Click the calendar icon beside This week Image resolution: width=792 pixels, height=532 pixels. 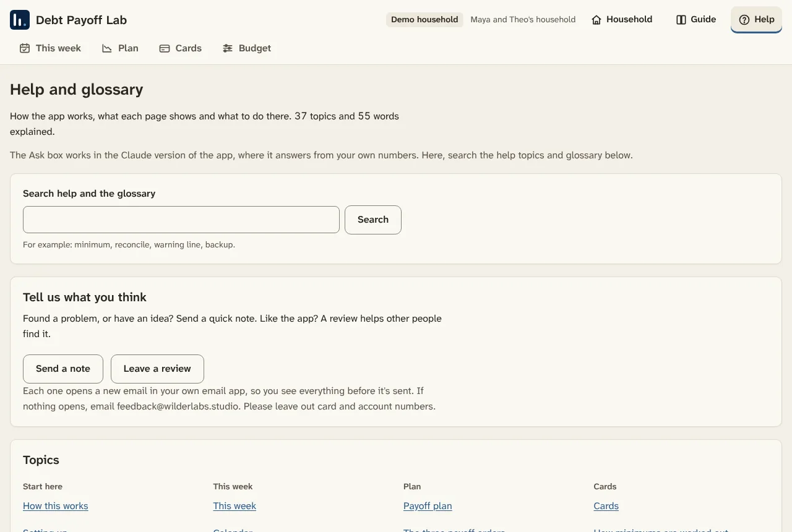tap(25, 48)
